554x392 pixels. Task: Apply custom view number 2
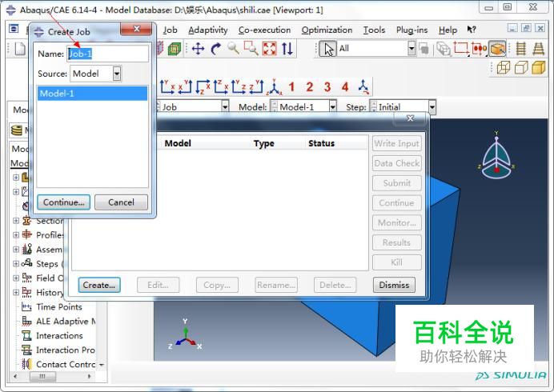[x=310, y=87]
